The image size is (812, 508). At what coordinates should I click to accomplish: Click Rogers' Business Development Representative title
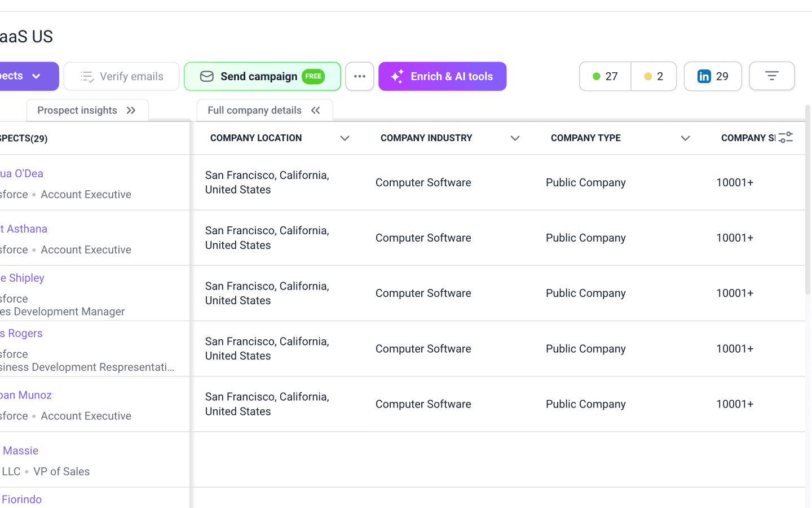point(87,367)
